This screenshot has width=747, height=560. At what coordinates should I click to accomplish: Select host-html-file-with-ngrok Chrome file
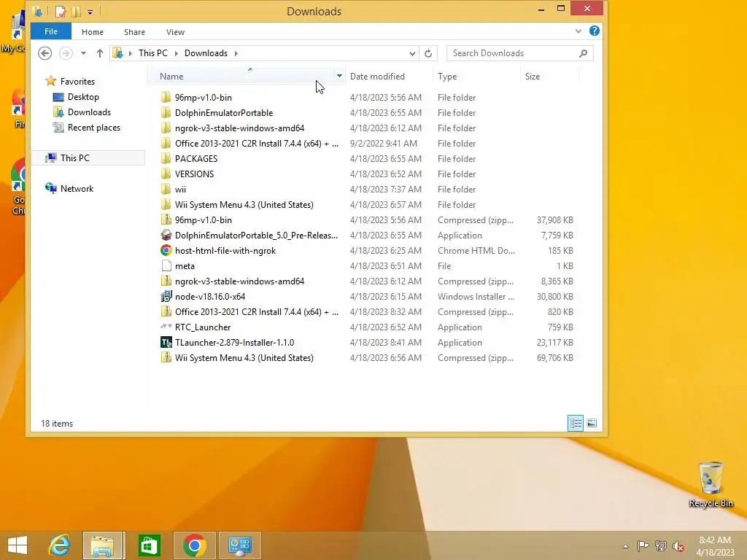pyautogui.click(x=225, y=251)
